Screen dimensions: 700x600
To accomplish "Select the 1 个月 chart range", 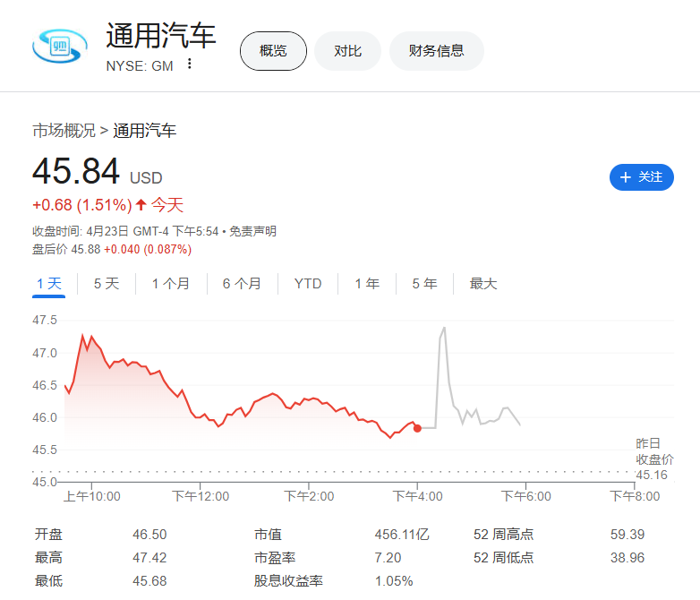I will (171, 284).
